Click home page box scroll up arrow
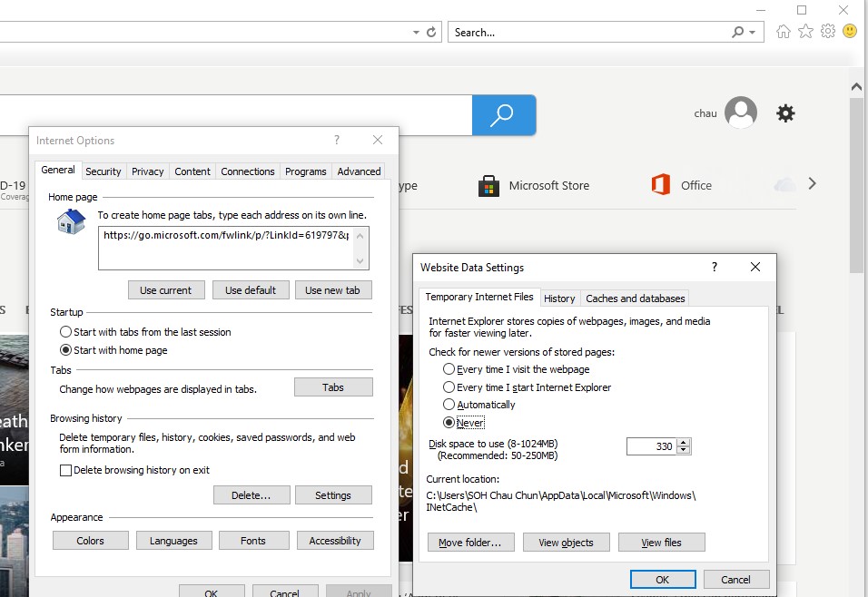The width and height of the screenshot is (868, 597). click(360, 236)
